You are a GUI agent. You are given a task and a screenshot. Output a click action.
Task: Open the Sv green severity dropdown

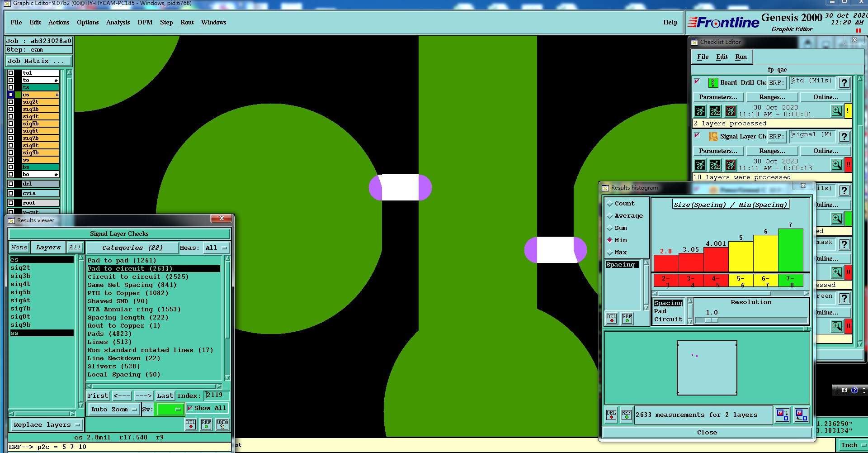[x=169, y=409]
